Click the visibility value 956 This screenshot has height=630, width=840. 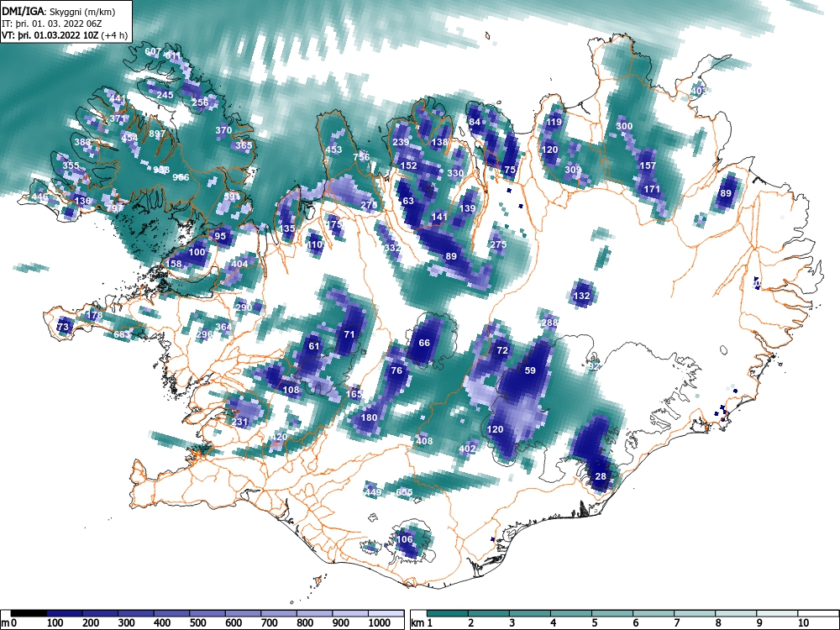pyautogui.click(x=181, y=177)
